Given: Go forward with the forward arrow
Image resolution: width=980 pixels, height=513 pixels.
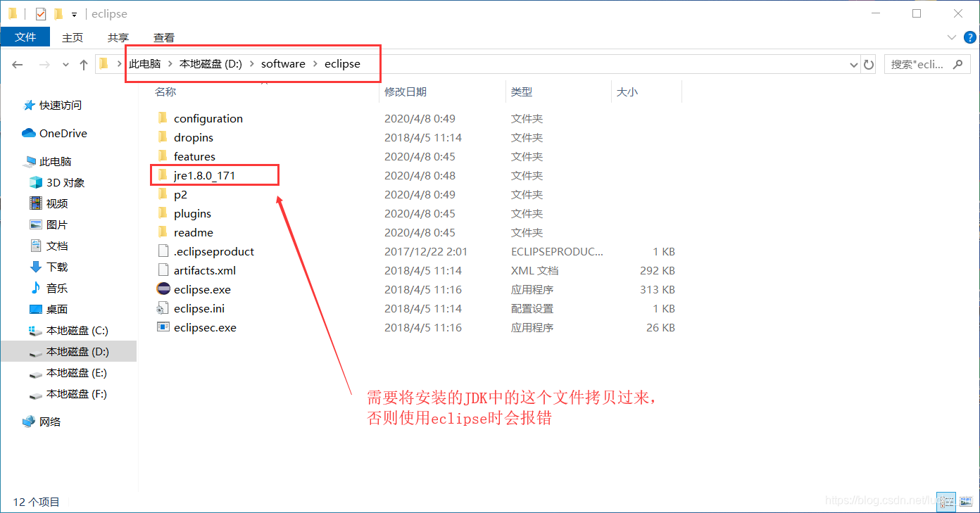Looking at the screenshot, I should click(44, 64).
